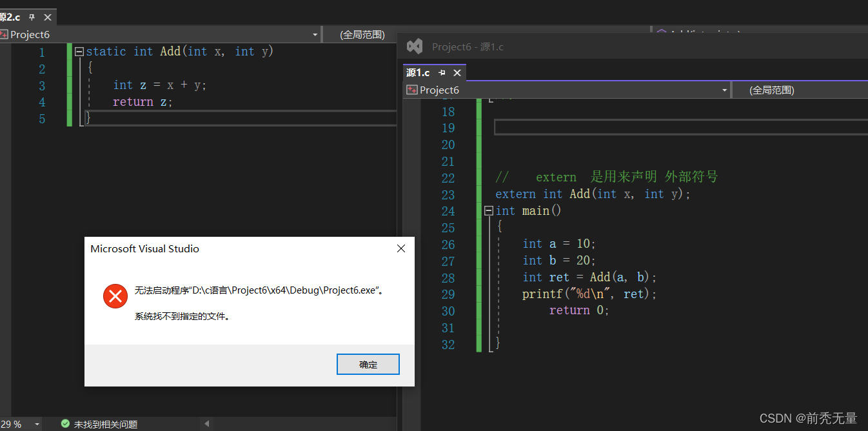Click the 'return z;' code line in 源2.c
Image resolution: width=868 pixels, height=431 pixels.
tap(143, 102)
